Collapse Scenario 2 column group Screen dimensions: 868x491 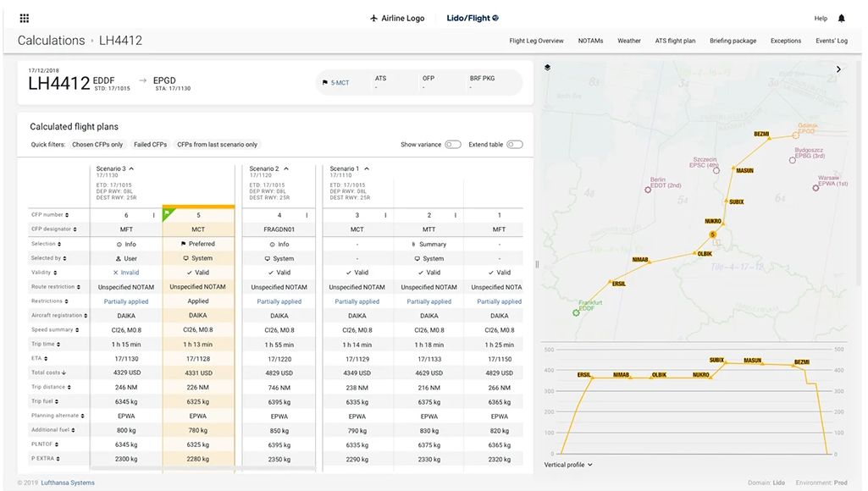286,168
